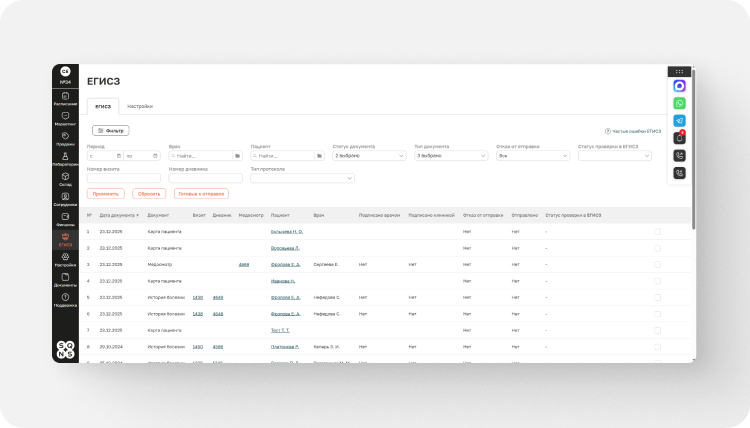Open notifications bell with red badge
Viewport: 750px width, 428px height.
coord(679,138)
